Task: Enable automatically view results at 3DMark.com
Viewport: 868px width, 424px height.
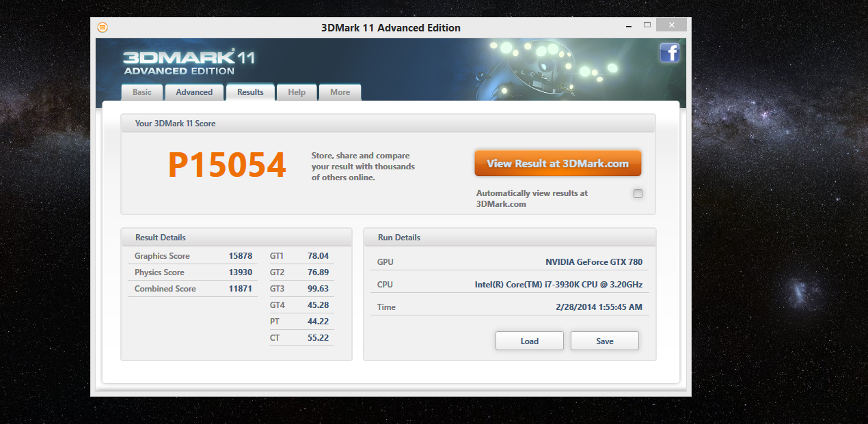Action: (638, 194)
